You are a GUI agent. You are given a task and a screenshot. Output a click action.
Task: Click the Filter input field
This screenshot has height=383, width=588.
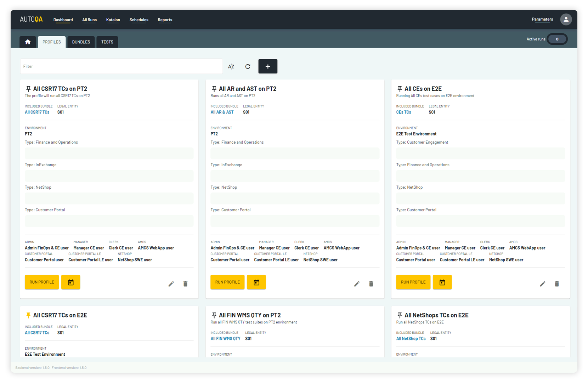tap(121, 66)
